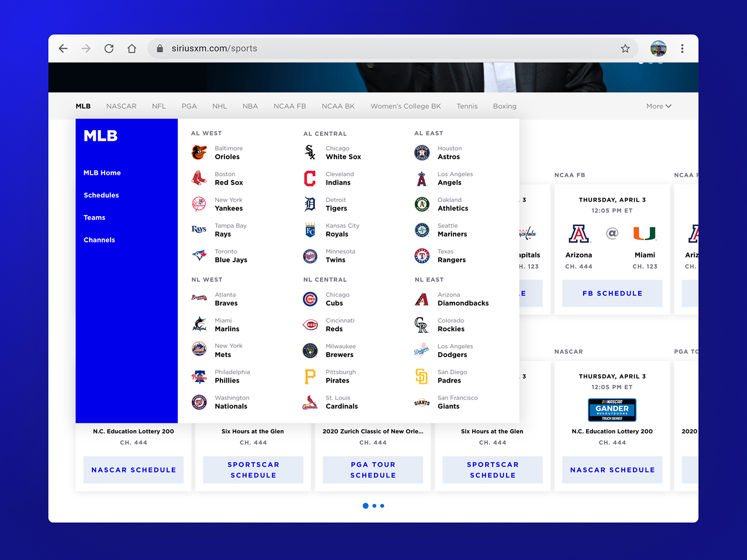Viewport: 747px width, 560px height.
Task: Click the Milwaukee Brewers logo
Action: pyautogui.click(x=310, y=350)
